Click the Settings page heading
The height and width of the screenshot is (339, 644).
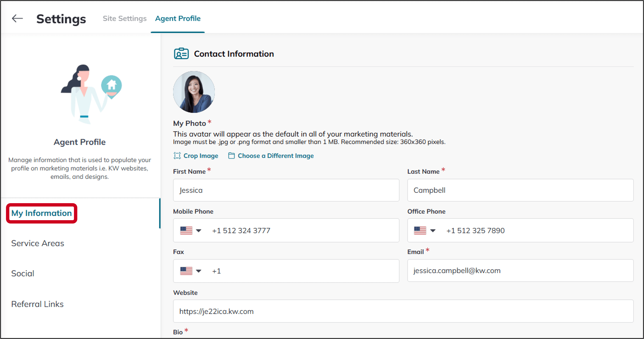click(x=61, y=19)
